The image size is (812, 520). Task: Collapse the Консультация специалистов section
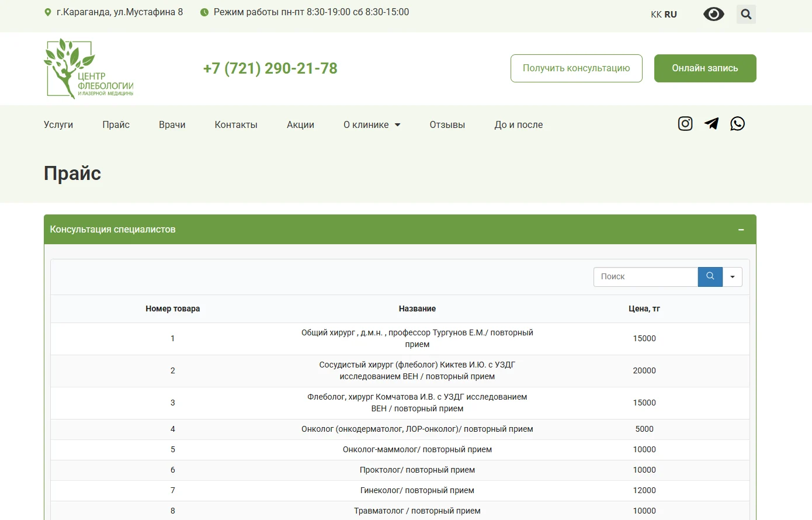click(x=741, y=230)
